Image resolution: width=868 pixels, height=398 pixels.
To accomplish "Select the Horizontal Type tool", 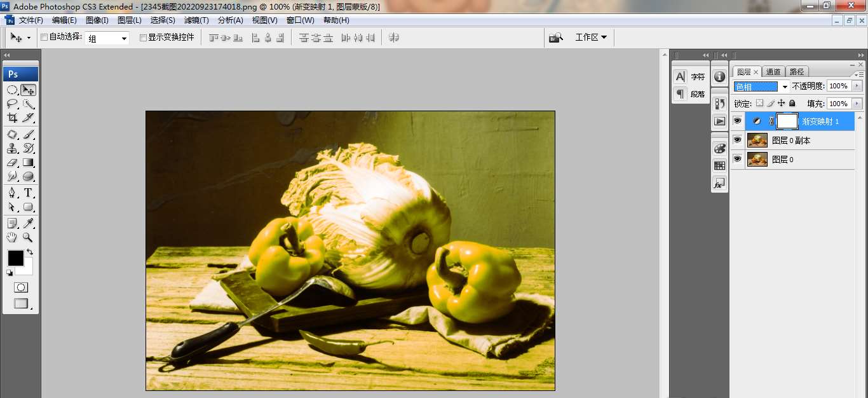I will click(29, 193).
